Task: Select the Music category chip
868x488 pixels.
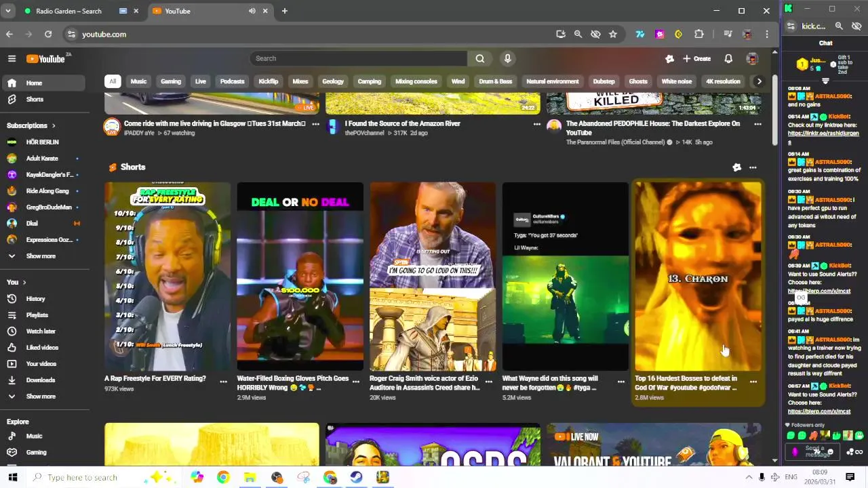Action: tap(138, 81)
